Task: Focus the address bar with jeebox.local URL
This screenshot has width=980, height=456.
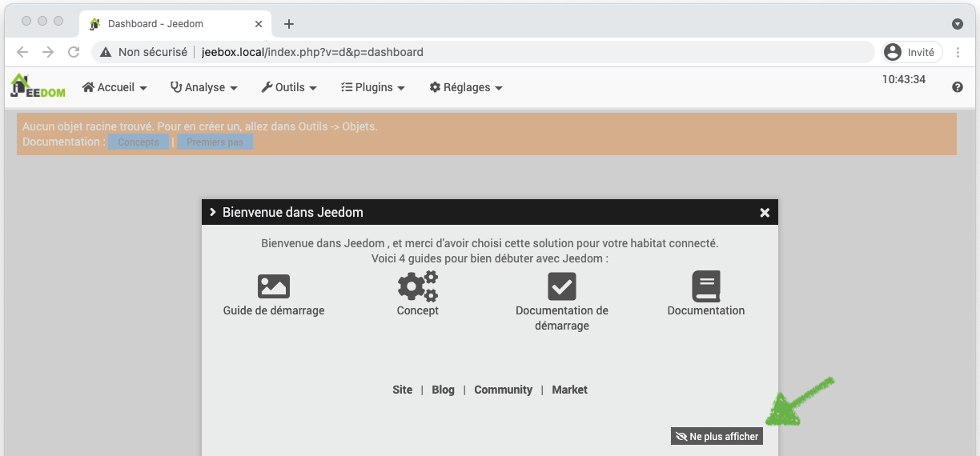Action: [484, 52]
